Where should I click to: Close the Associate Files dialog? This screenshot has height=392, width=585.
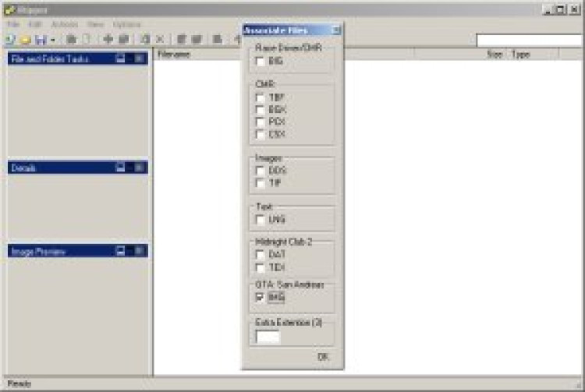click(x=336, y=30)
